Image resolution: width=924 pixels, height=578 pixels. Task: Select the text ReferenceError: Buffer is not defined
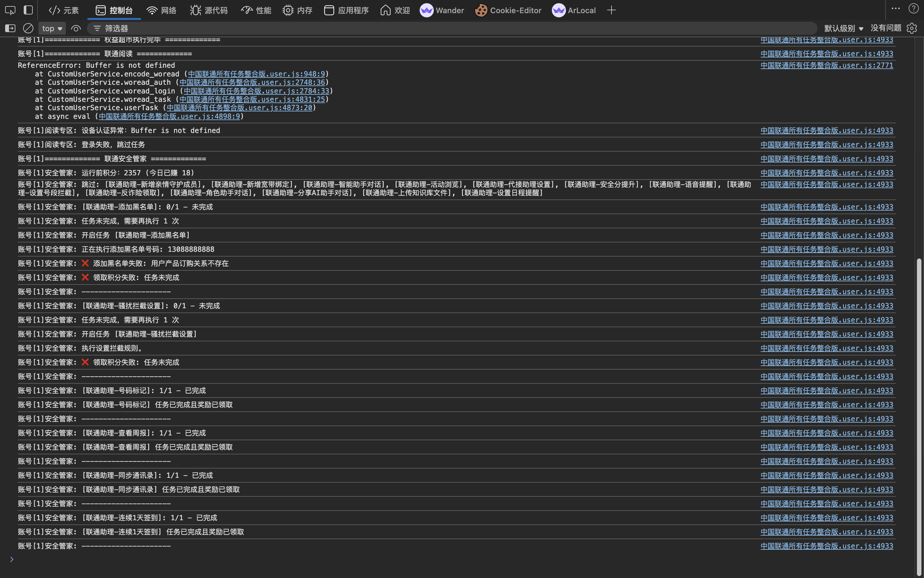[x=96, y=66]
